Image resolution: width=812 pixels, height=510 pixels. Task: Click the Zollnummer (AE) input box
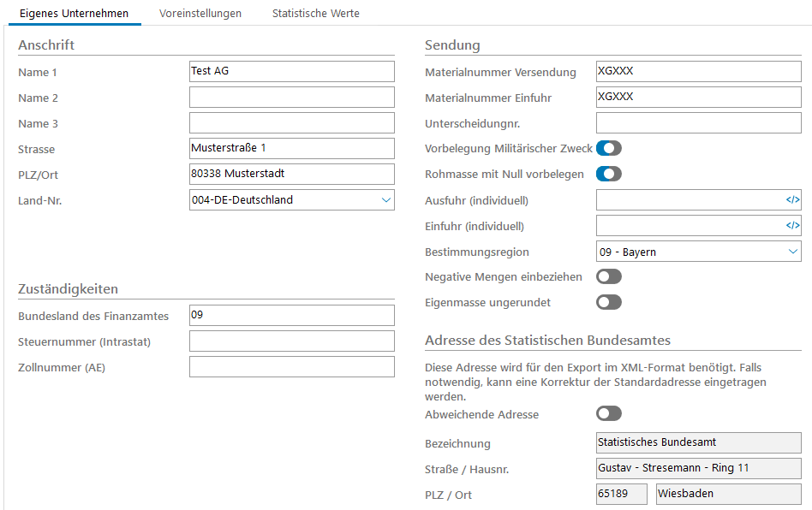click(291, 367)
